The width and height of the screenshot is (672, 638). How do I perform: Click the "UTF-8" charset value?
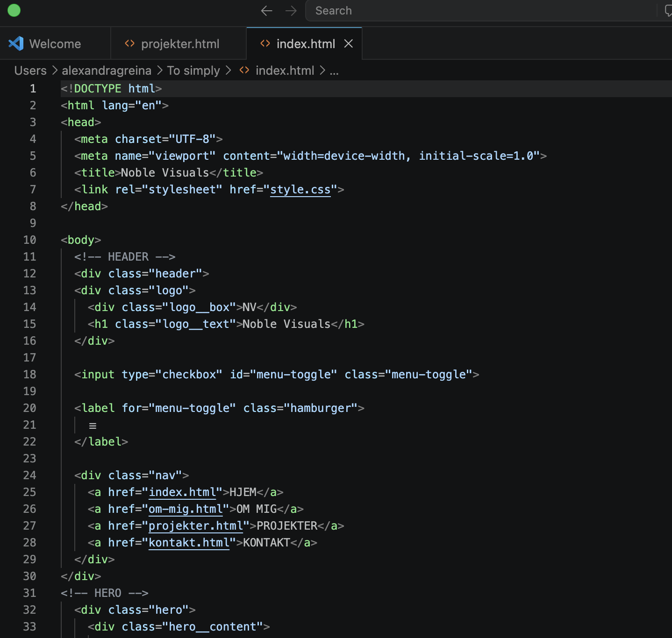coord(192,139)
